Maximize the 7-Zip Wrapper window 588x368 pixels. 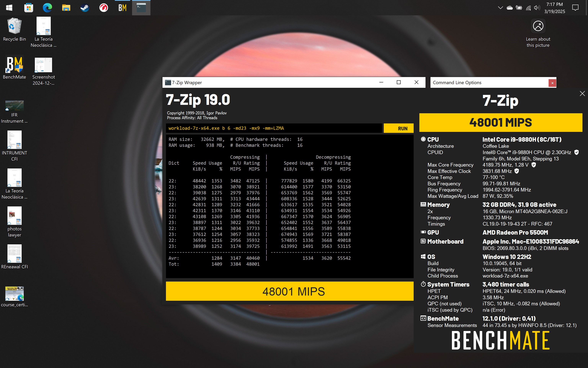tap(399, 82)
